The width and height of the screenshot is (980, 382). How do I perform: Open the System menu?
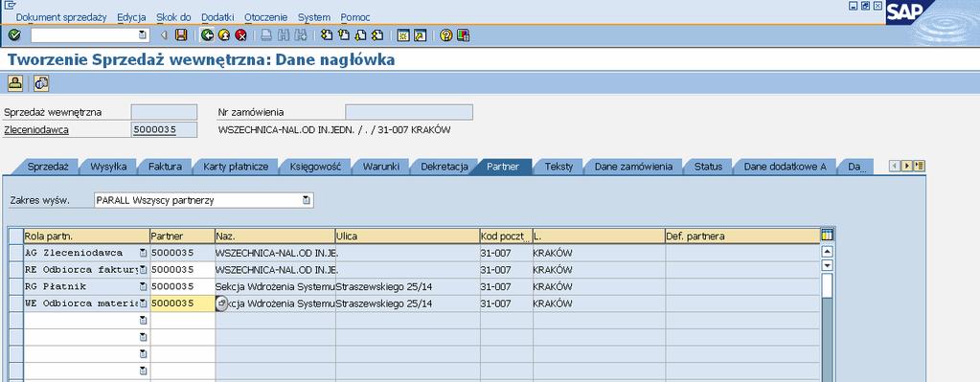click(314, 17)
